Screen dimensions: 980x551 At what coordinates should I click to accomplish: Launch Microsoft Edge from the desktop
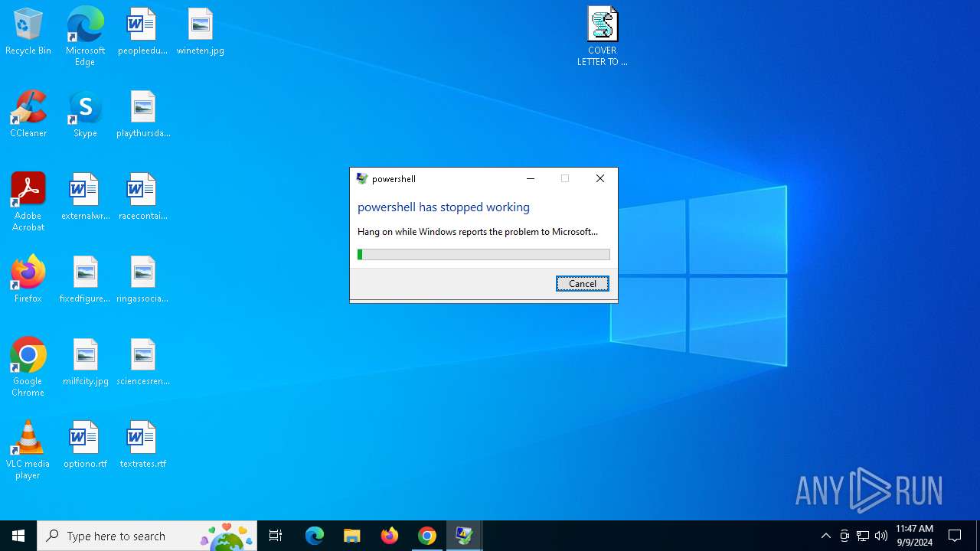pyautogui.click(x=85, y=37)
